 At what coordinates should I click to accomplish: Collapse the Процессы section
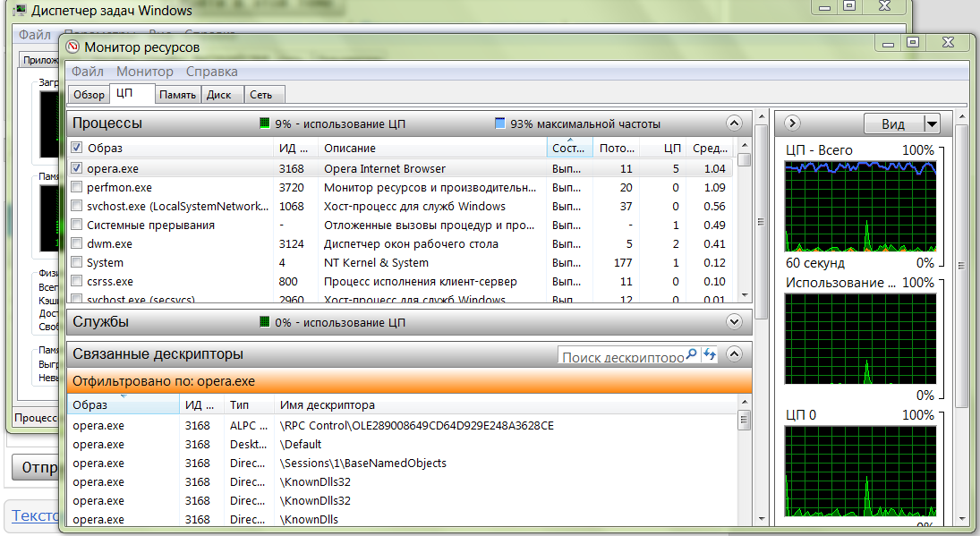[735, 123]
